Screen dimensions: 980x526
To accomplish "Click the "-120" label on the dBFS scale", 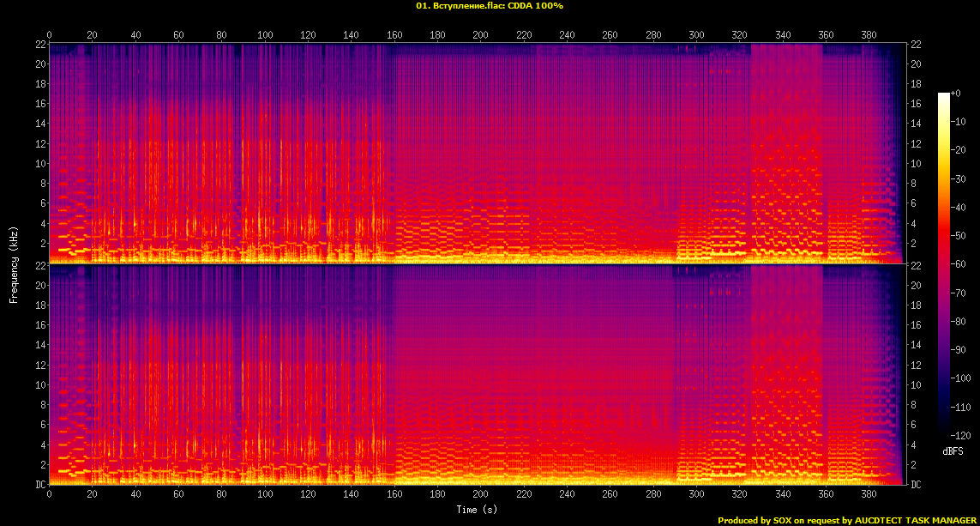I will pyautogui.click(x=961, y=435).
